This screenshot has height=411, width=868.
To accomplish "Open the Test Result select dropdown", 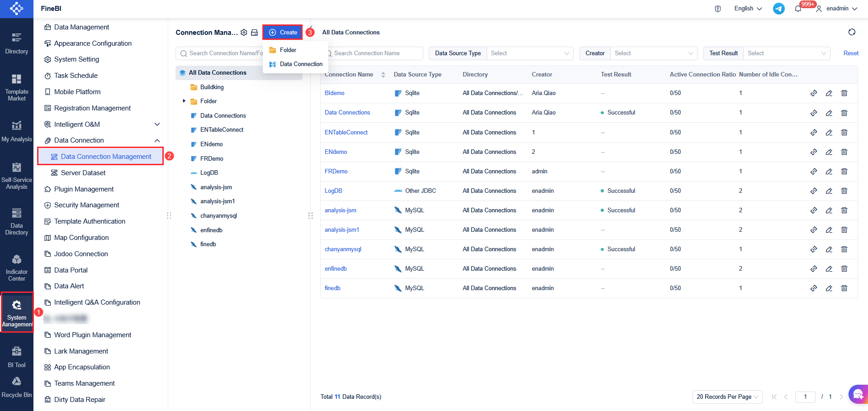I will pyautogui.click(x=787, y=53).
